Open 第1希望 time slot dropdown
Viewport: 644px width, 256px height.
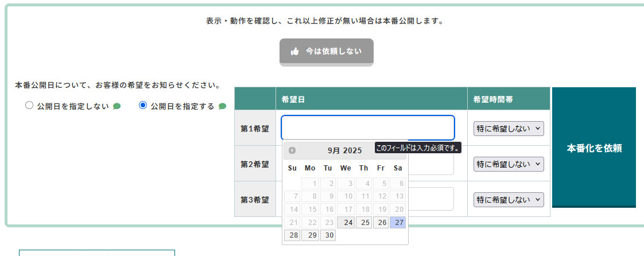tap(509, 129)
